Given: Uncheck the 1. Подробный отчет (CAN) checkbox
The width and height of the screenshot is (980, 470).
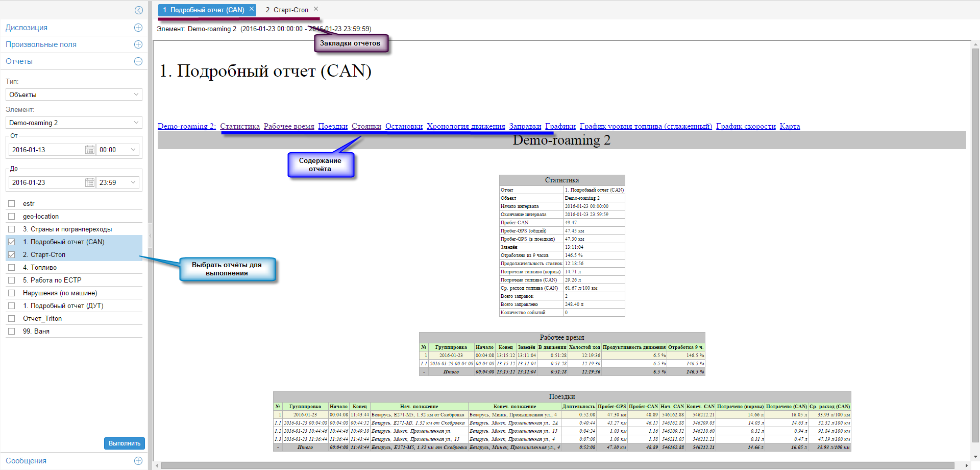Looking at the screenshot, I should click(12, 242).
